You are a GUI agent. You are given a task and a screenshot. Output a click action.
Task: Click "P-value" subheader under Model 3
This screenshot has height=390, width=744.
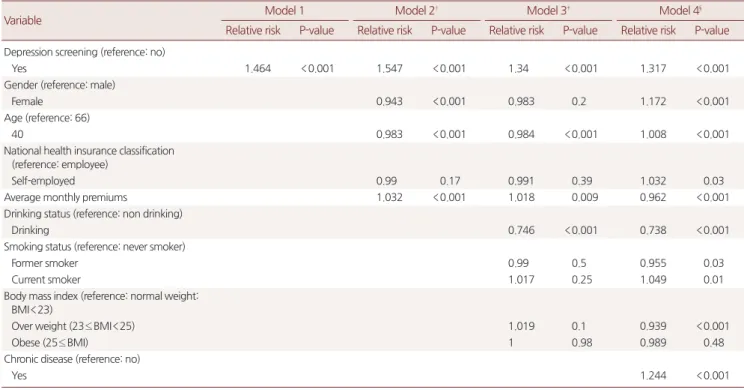point(580,30)
